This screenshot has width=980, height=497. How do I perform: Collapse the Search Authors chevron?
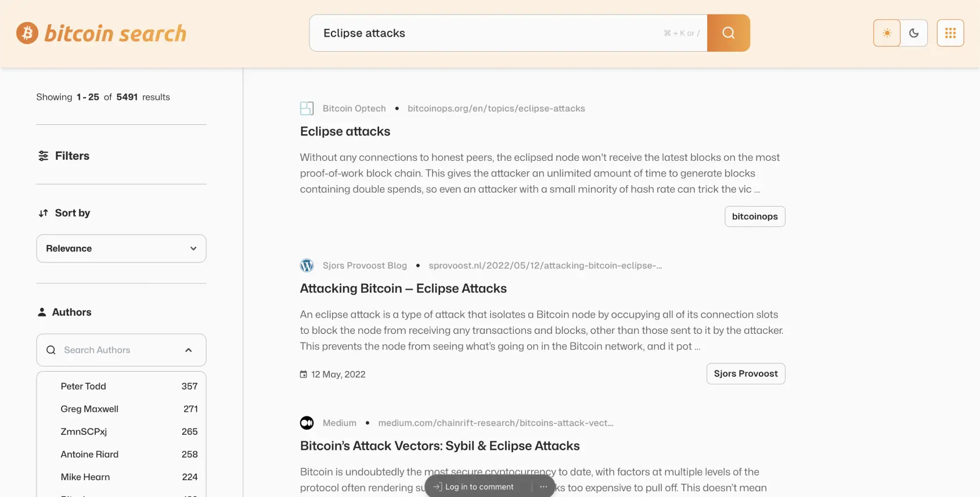point(188,350)
